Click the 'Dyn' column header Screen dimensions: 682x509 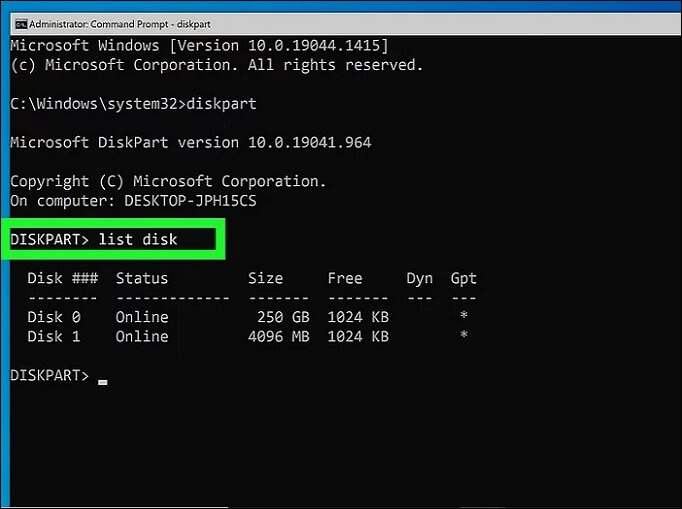419,278
